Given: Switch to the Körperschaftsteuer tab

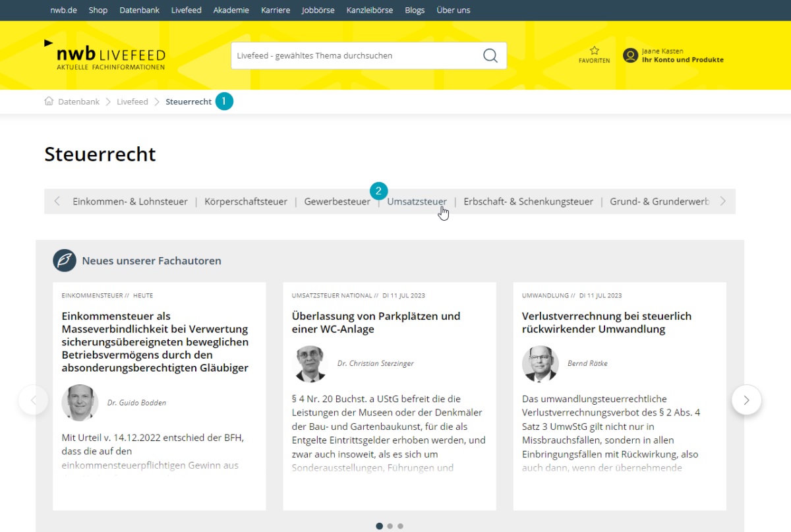Looking at the screenshot, I should pos(246,202).
